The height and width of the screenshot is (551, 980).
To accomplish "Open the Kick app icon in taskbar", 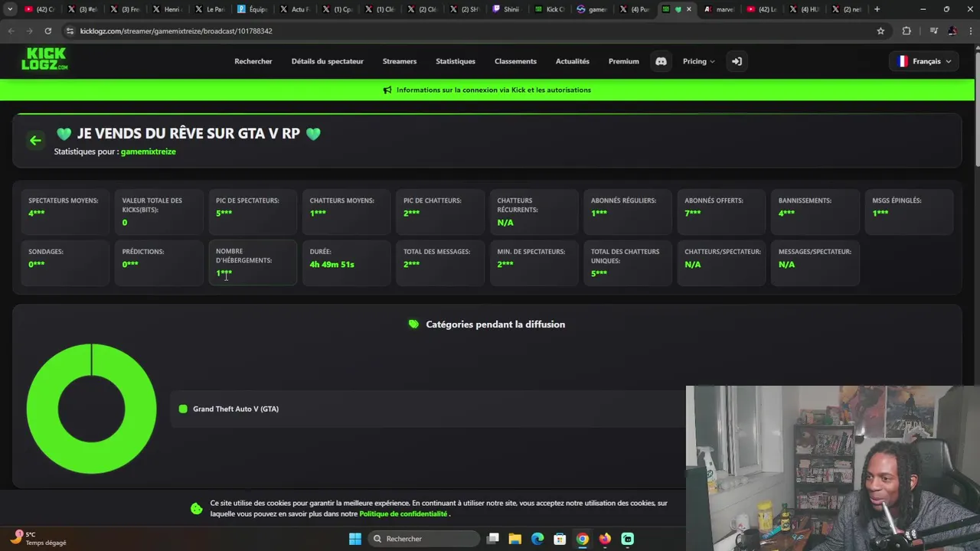I will pyautogui.click(x=628, y=539).
